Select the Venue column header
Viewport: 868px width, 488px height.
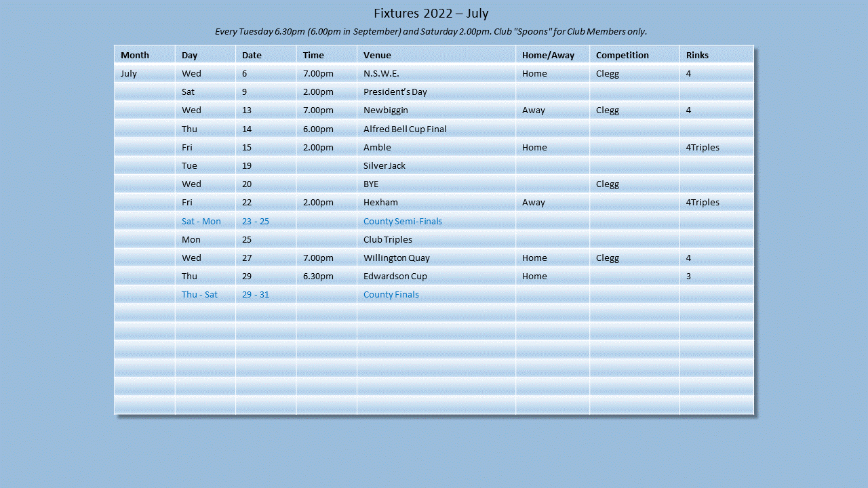point(377,55)
